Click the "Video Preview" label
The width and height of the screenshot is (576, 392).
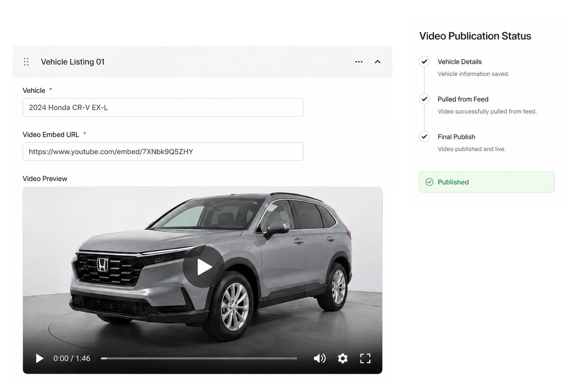[45, 179]
